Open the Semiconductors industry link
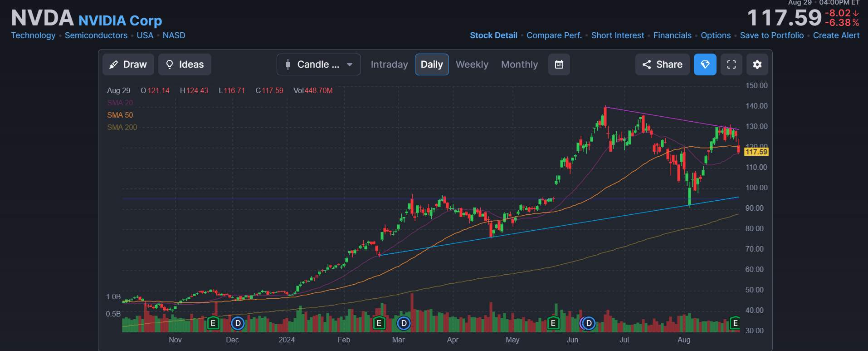Image resolution: width=868 pixels, height=351 pixels. pyautogui.click(x=96, y=35)
